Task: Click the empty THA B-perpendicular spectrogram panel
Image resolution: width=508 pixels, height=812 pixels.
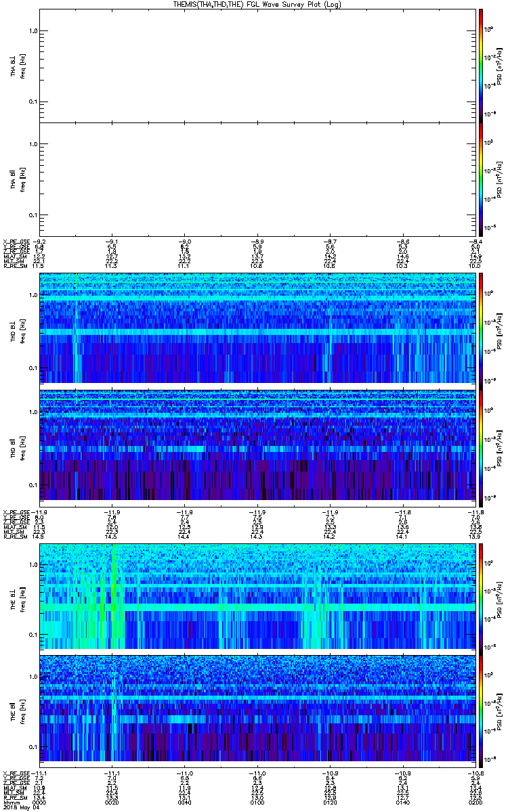Action: 257,66
